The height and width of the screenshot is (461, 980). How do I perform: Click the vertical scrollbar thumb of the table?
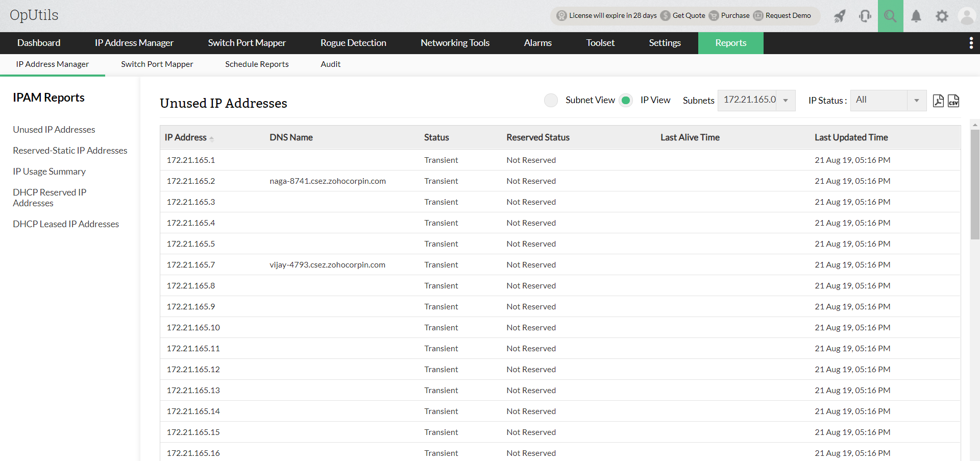[975, 184]
